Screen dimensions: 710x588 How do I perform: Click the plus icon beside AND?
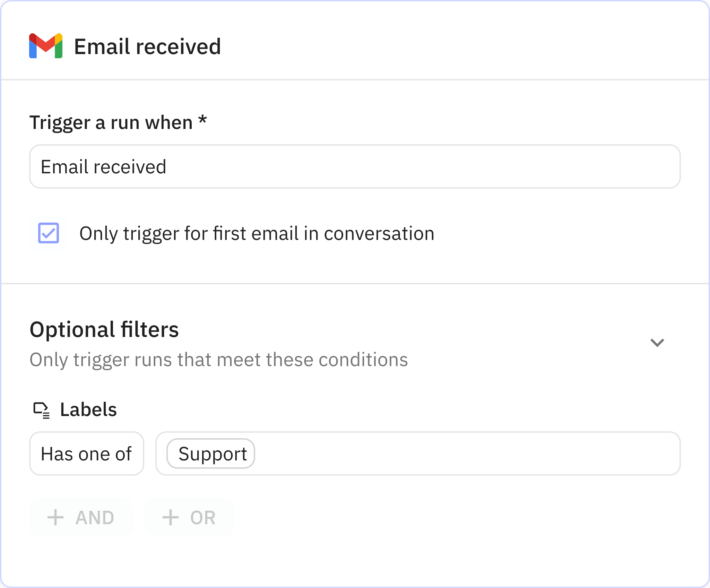pos(55,518)
